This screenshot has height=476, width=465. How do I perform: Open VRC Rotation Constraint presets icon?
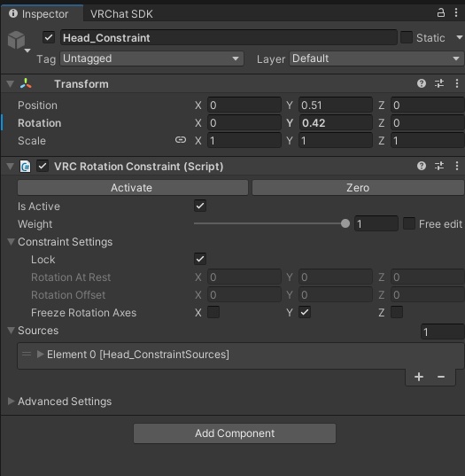pos(439,166)
